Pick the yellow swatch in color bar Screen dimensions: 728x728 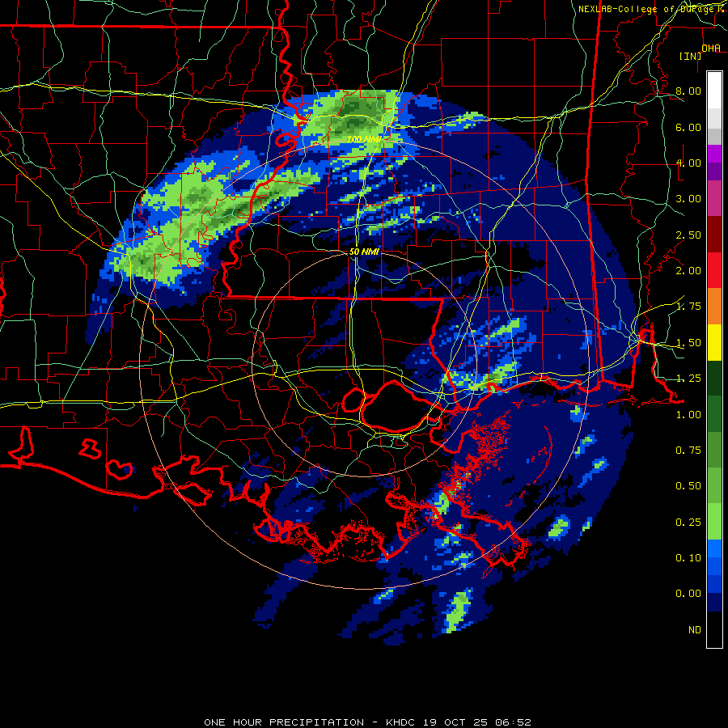point(714,342)
